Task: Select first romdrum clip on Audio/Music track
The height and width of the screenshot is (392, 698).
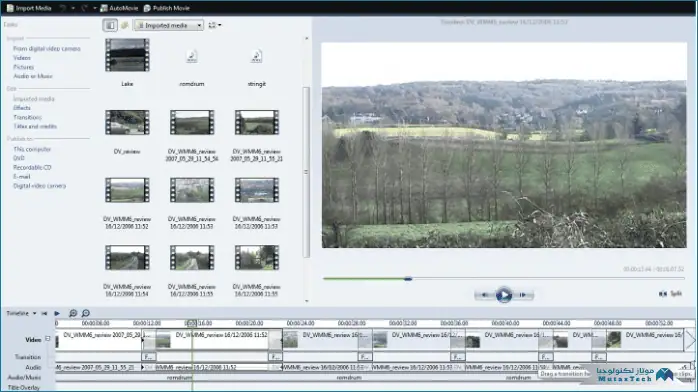Action: click(179, 377)
